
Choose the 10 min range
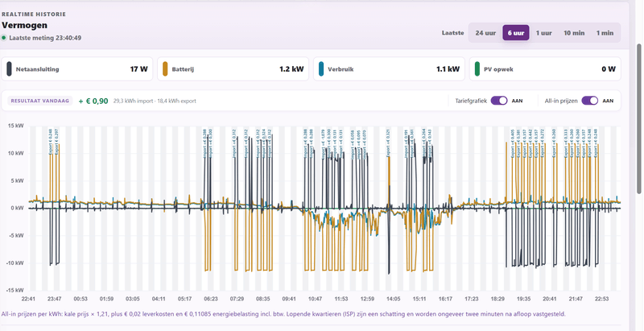click(x=574, y=33)
